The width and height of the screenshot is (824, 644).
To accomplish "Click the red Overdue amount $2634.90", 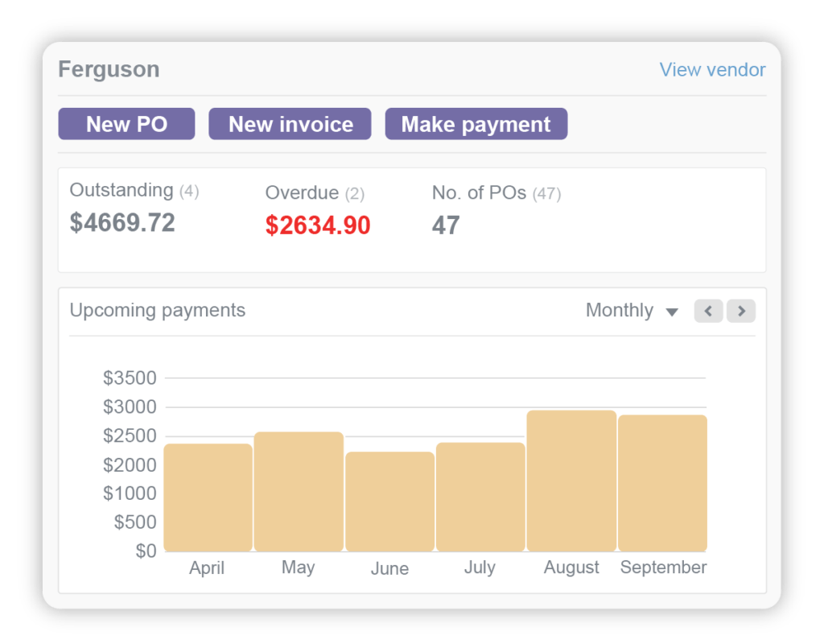I will click(318, 225).
